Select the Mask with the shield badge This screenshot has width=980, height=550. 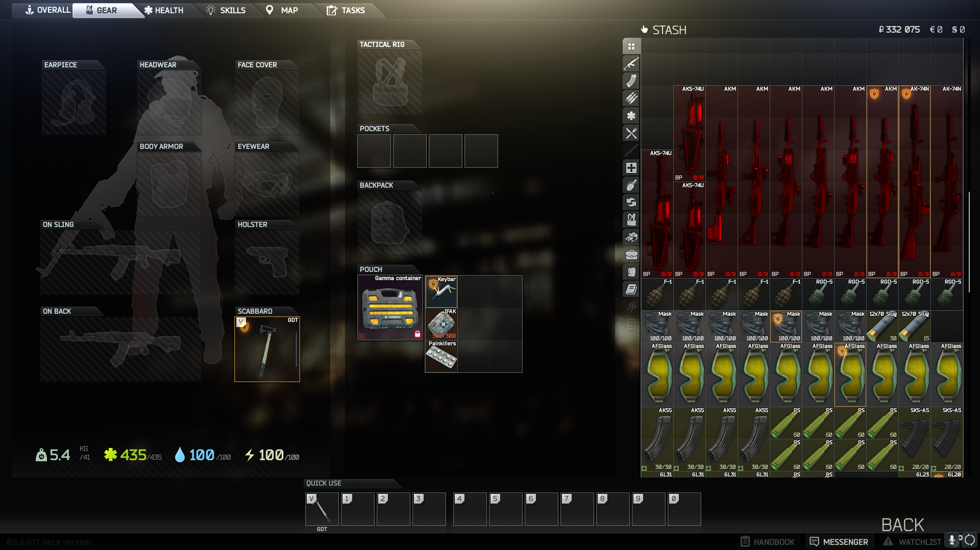tap(786, 327)
